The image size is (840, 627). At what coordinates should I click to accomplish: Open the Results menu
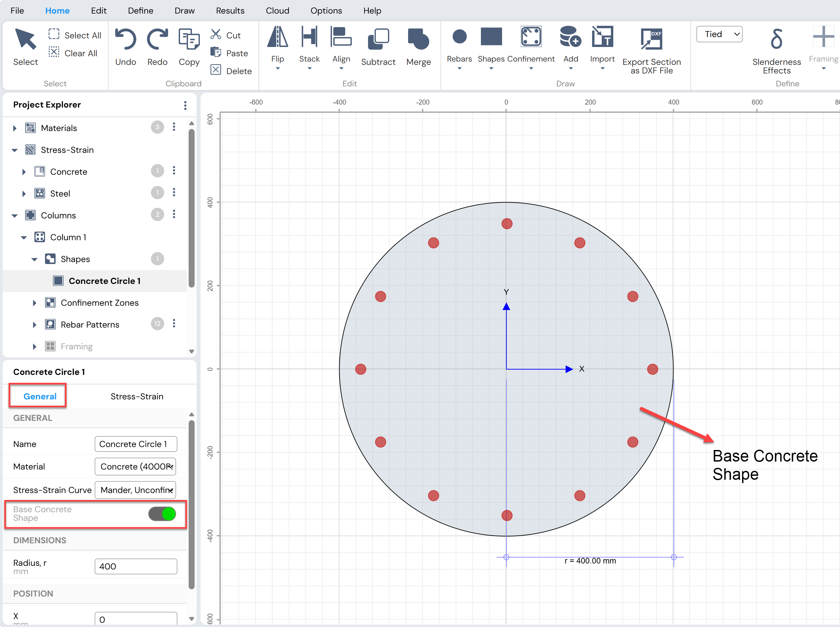230,11
